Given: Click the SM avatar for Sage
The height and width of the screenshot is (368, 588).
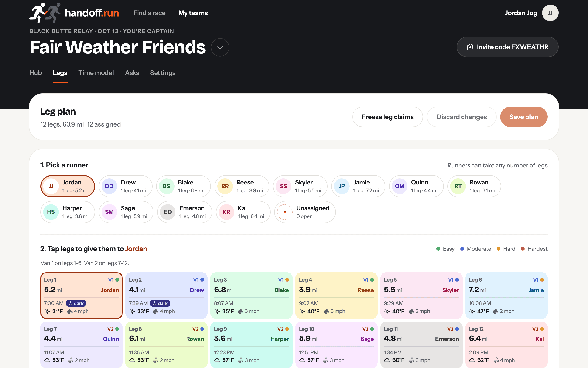Looking at the screenshot, I should 109,212.
